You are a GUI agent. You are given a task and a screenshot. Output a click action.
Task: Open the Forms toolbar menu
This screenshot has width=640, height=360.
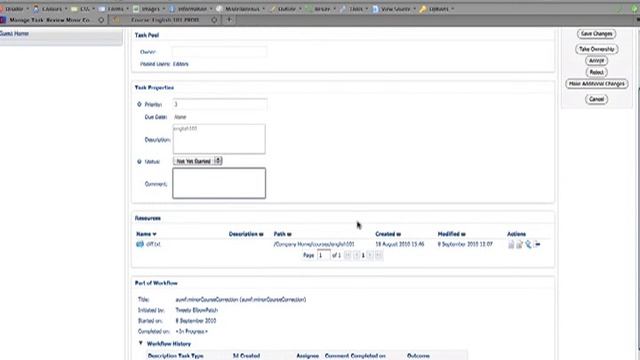click(114, 9)
